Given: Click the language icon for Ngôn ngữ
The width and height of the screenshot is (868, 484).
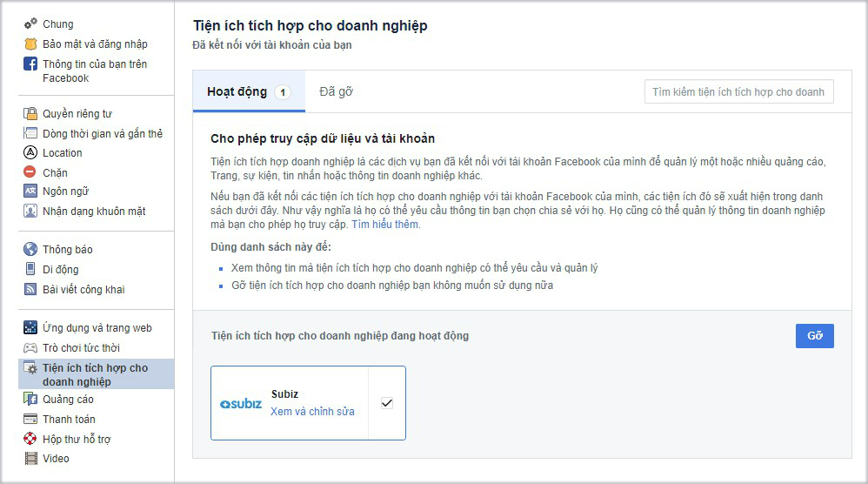Looking at the screenshot, I should [30, 191].
